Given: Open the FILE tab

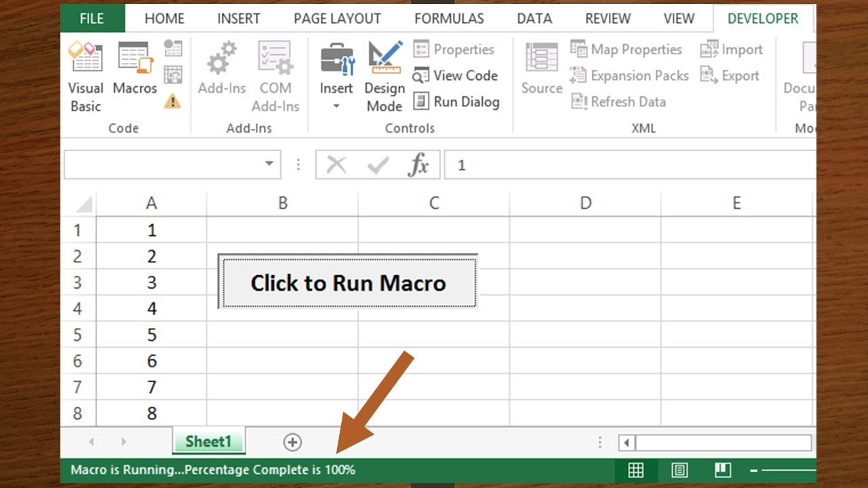Looking at the screenshot, I should pos(92,18).
